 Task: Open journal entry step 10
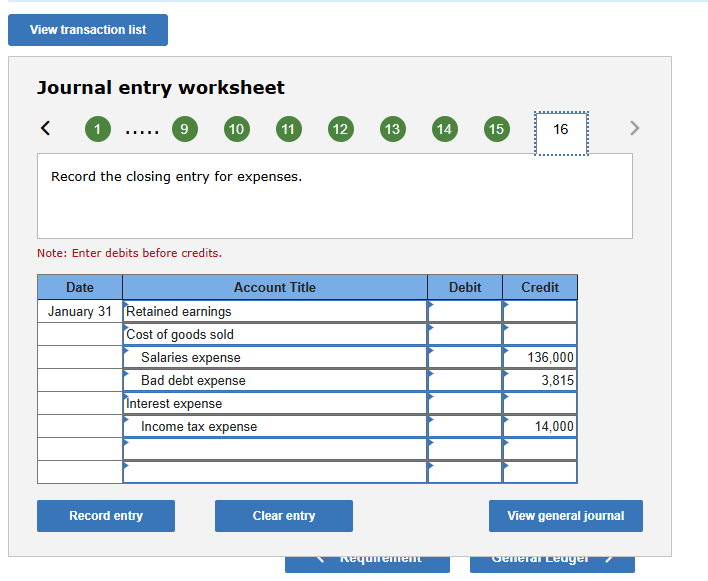point(237,129)
